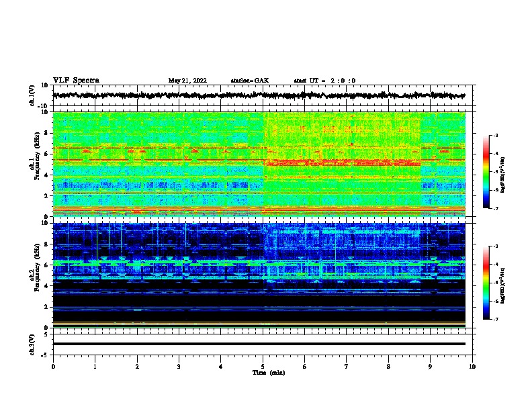The image size is (532, 411).
Task: Click the "-3" tick on ch.1 color bar
Action: point(496,135)
